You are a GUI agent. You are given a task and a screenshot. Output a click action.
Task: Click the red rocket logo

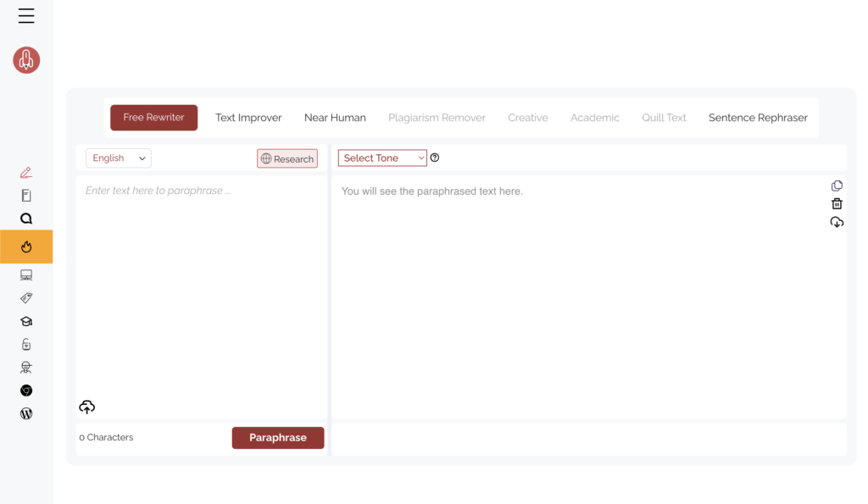click(x=26, y=60)
